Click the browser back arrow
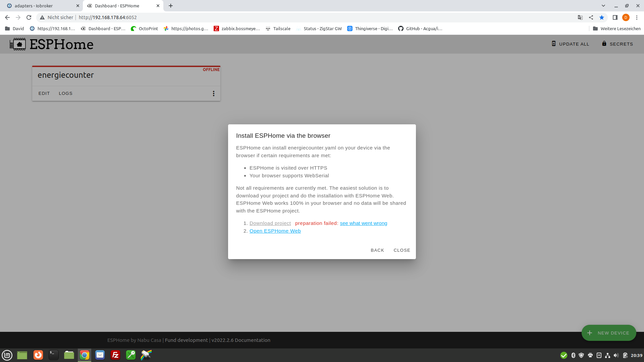This screenshot has width=644, height=362. coord(7,17)
